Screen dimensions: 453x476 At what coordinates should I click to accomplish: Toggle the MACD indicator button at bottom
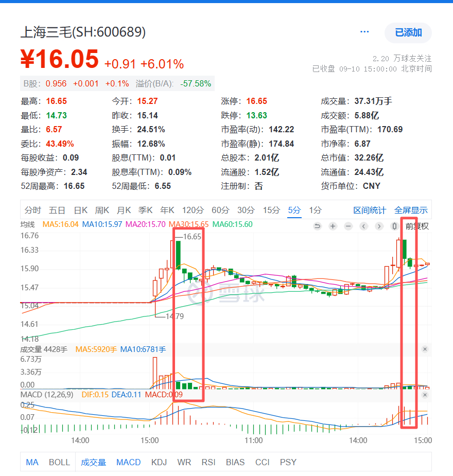(x=128, y=462)
